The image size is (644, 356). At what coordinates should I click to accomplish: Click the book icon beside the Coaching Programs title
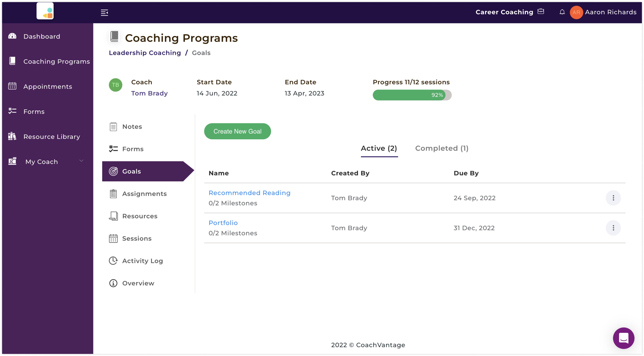pyautogui.click(x=115, y=36)
